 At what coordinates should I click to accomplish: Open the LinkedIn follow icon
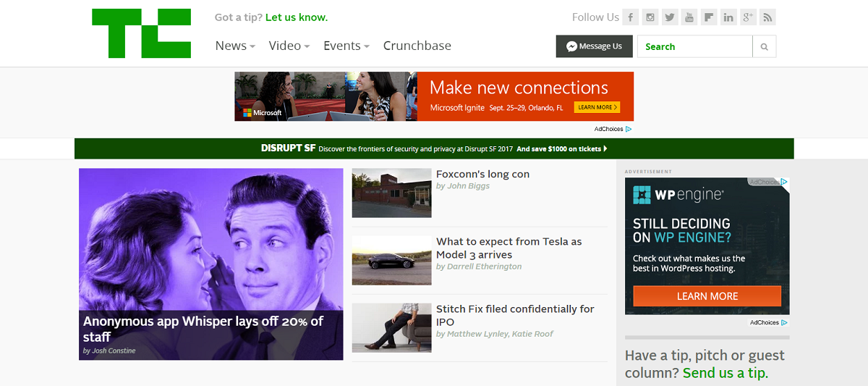point(729,17)
